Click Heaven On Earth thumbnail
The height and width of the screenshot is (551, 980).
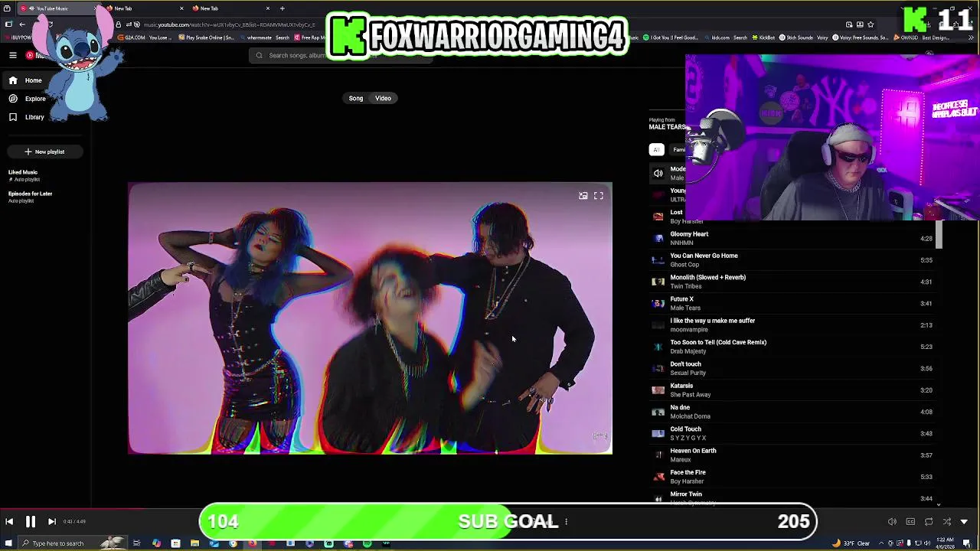(658, 455)
